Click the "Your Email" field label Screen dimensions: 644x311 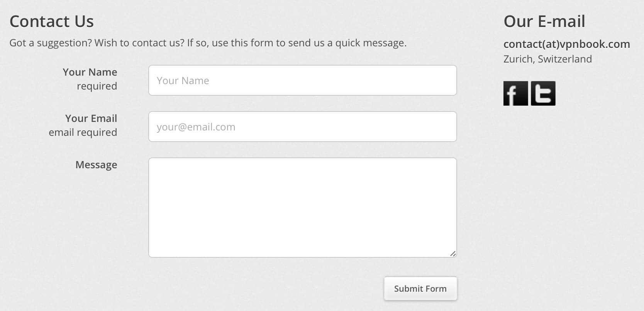(x=91, y=118)
